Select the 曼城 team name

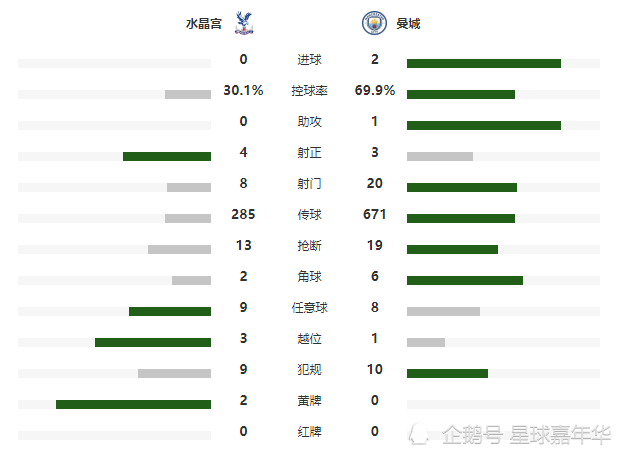point(408,23)
